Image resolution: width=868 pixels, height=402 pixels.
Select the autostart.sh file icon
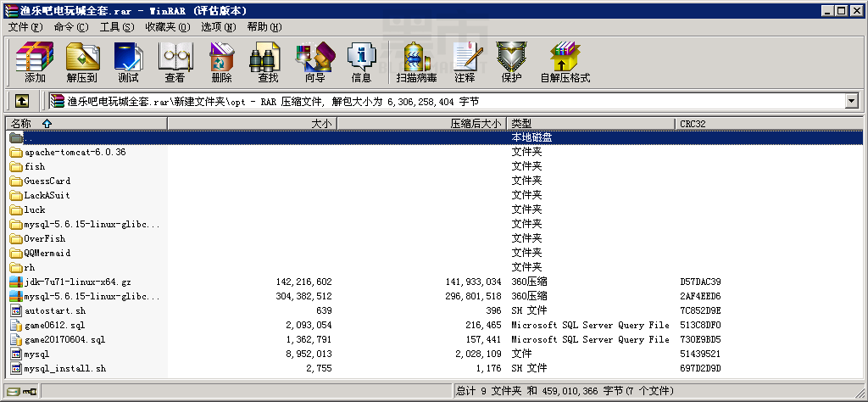point(16,310)
